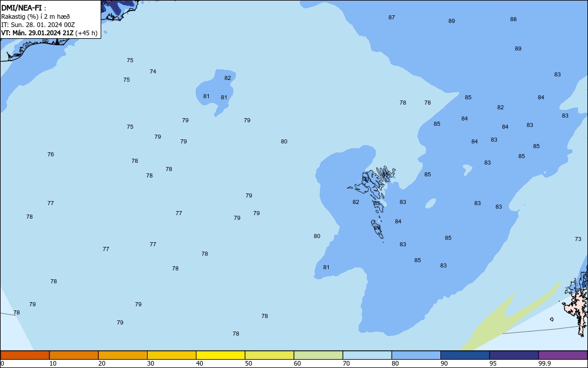Image resolution: width=588 pixels, height=368 pixels.
Task: Pick the indigo 95–99.9 legend swatch
Action: click(514, 355)
